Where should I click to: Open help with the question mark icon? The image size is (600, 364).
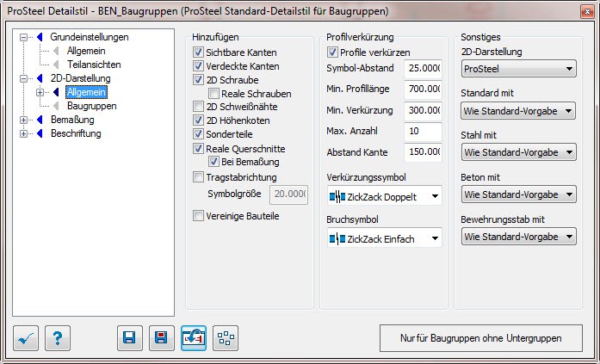(58, 338)
